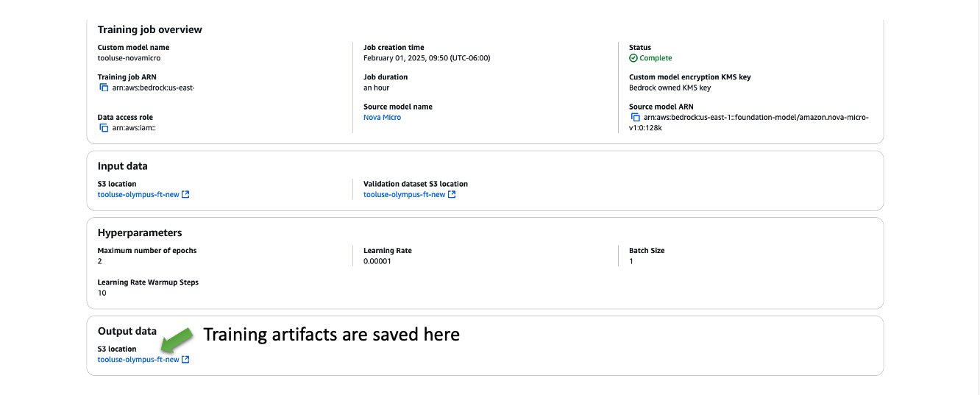The width and height of the screenshot is (980, 395).
Task: Copy the Training job ARN
Action: pyautogui.click(x=104, y=88)
